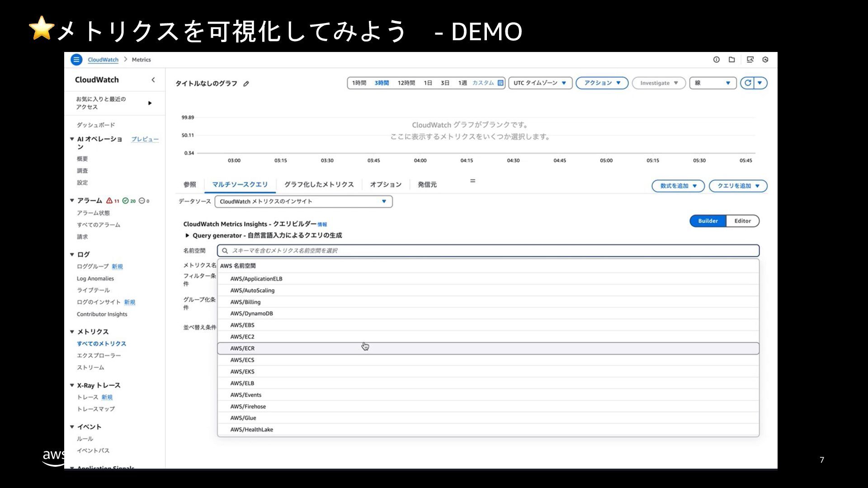The image size is (868, 488).
Task: Open the custom time range calendar icon
Action: coord(500,83)
